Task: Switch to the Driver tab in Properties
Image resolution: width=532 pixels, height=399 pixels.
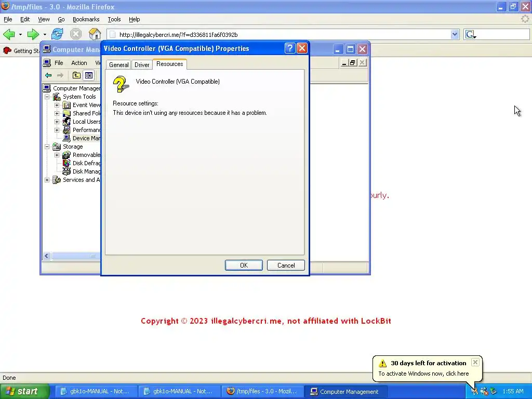Action: pos(142,65)
